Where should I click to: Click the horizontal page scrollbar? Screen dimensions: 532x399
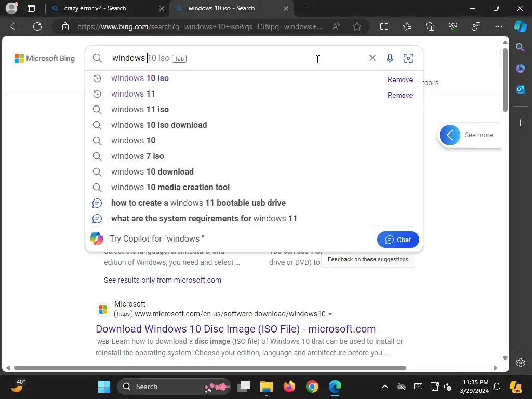210,368
